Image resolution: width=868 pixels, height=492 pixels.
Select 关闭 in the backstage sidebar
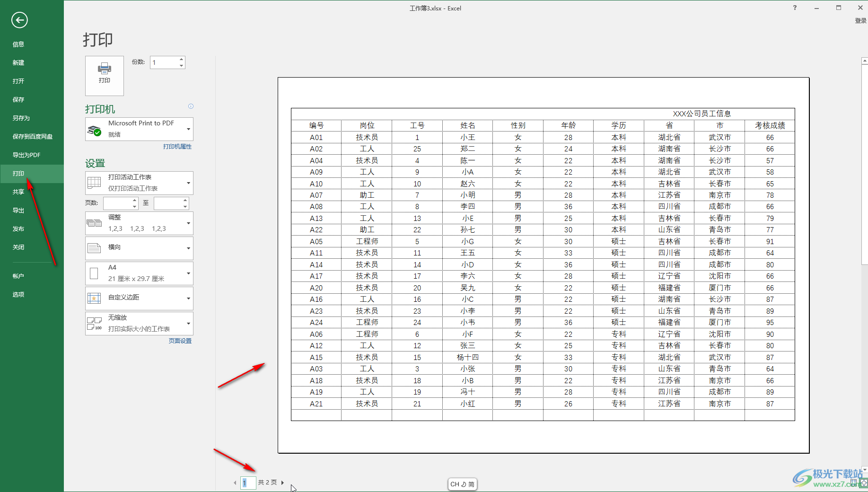[32, 247]
